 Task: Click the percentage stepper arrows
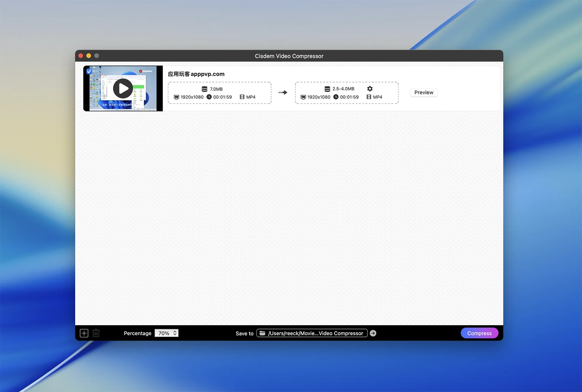[175, 333]
